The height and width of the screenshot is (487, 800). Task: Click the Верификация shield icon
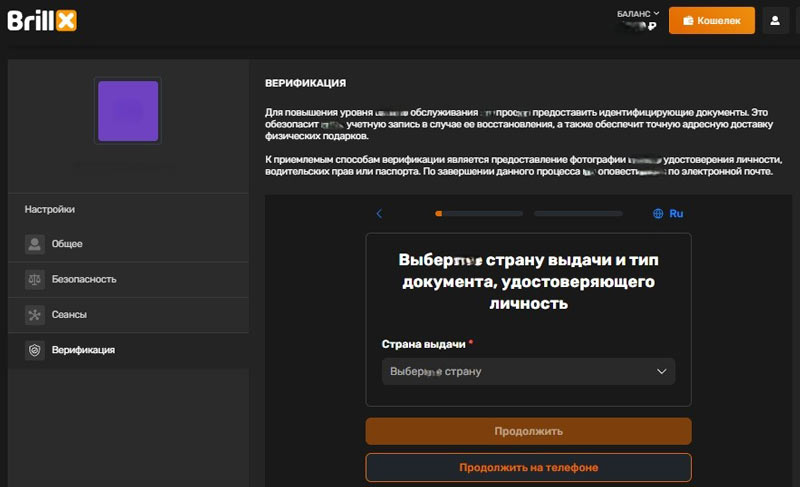[x=35, y=350]
